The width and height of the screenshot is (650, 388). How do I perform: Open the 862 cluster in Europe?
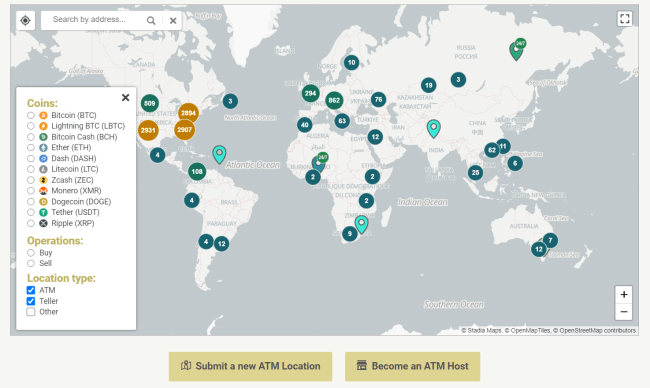pos(334,100)
